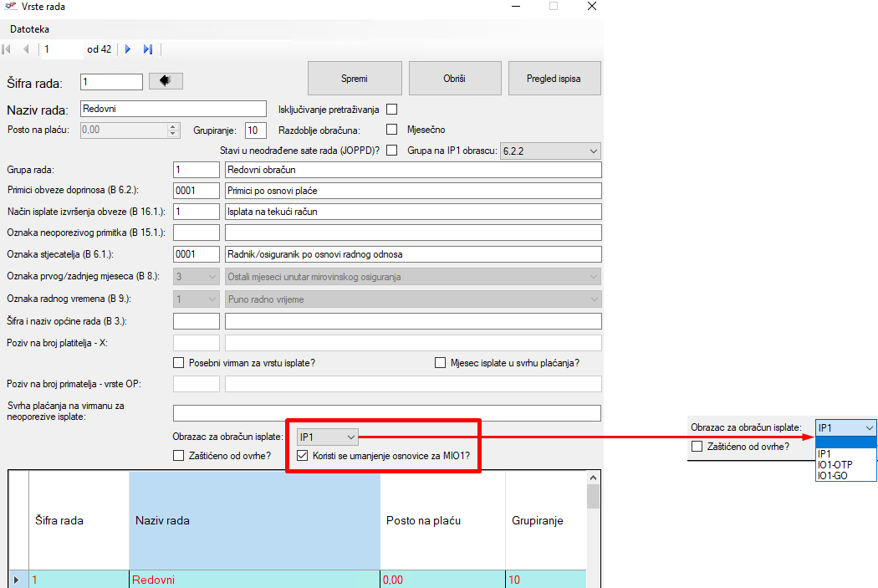Click the lookup button beside Šifra rada
The image size is (878, 588).
click(x=166, y=81)
